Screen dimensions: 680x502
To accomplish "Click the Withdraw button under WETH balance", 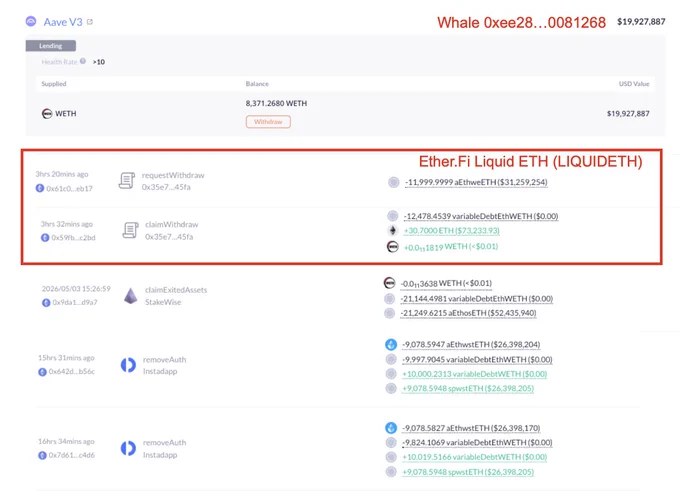I will 268,122.
